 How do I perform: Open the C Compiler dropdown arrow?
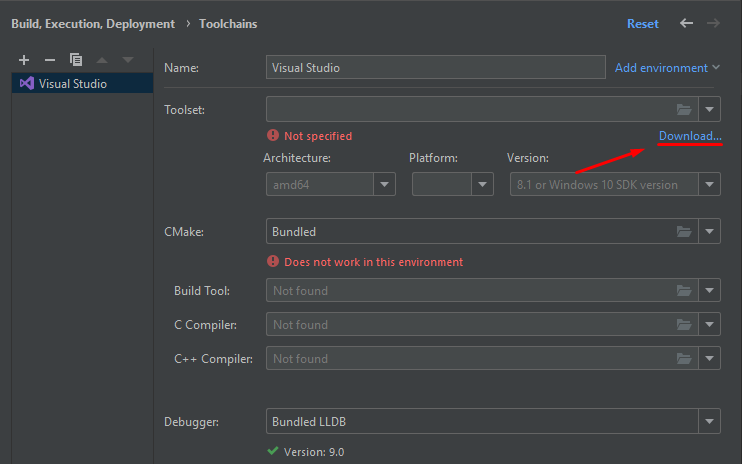(x=709, y=324)
